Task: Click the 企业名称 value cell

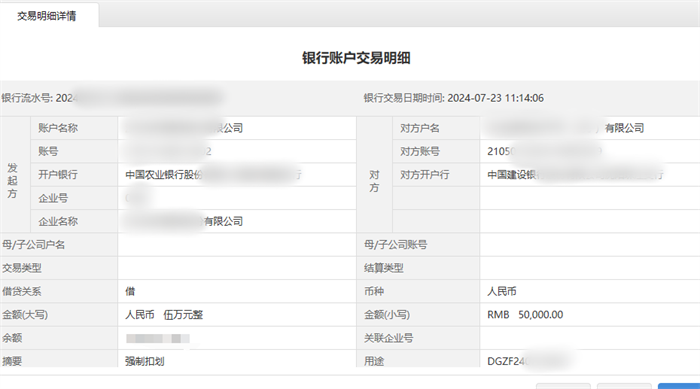Action: click(x=237, y=221)
